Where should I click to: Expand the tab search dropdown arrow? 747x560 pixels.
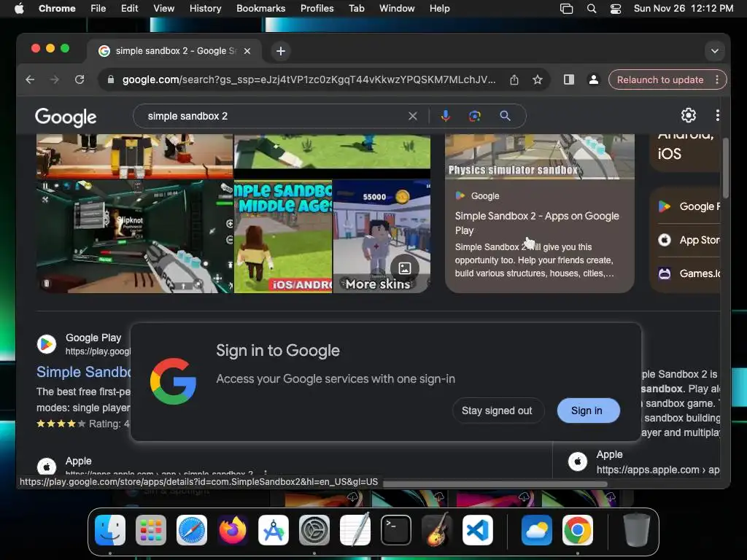click(x=715, y=51)
